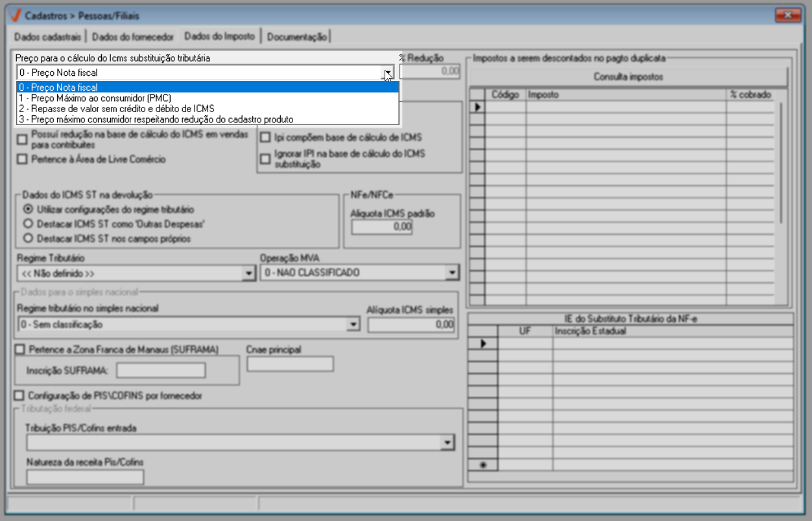Click the app logo icon in title bar

coord(15,16)
